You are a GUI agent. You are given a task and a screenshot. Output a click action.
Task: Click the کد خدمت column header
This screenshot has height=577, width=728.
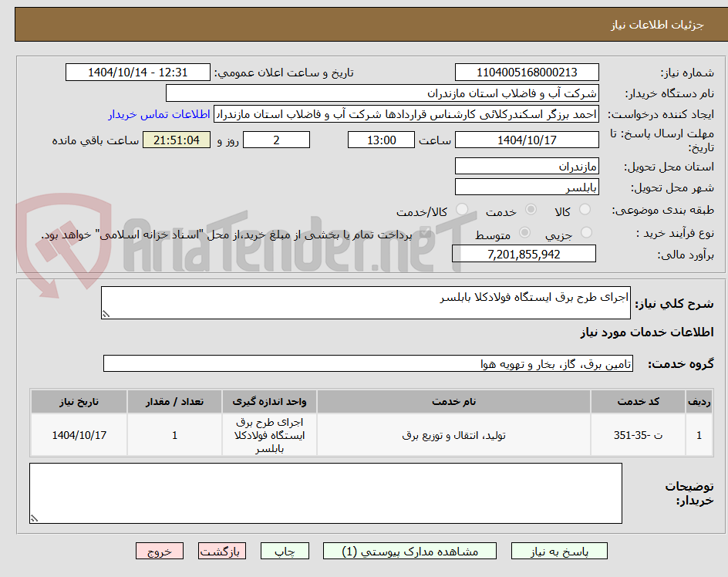638,401
